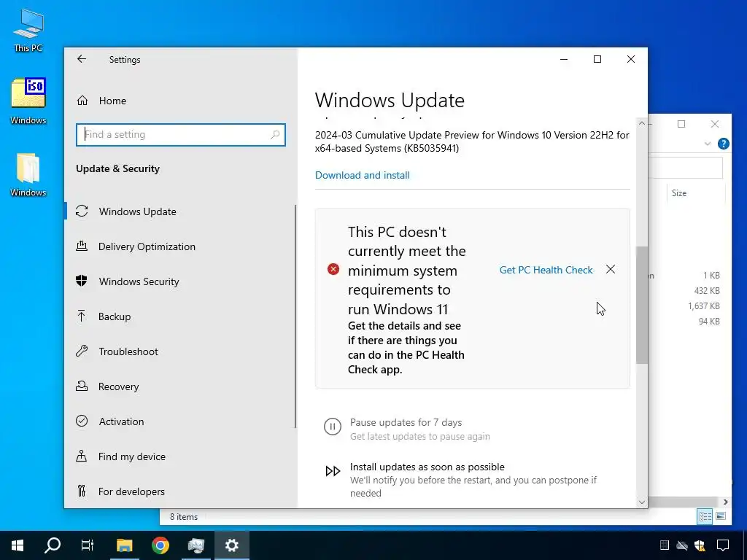Click the pause circle icon

(333, 426)
